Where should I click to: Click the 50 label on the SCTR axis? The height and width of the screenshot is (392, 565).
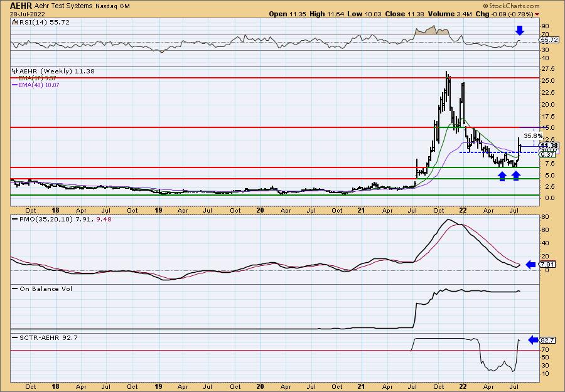[x=545, y=358]
